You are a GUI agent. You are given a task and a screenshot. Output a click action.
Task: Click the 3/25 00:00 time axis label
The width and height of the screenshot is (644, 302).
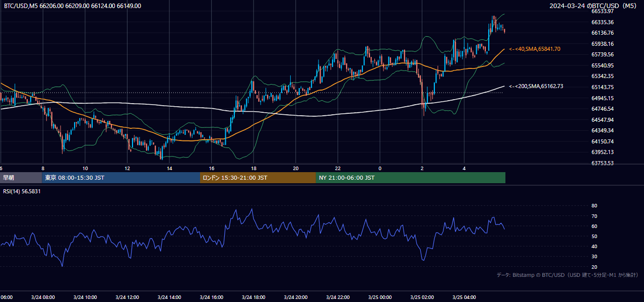[x=379, y=297]
